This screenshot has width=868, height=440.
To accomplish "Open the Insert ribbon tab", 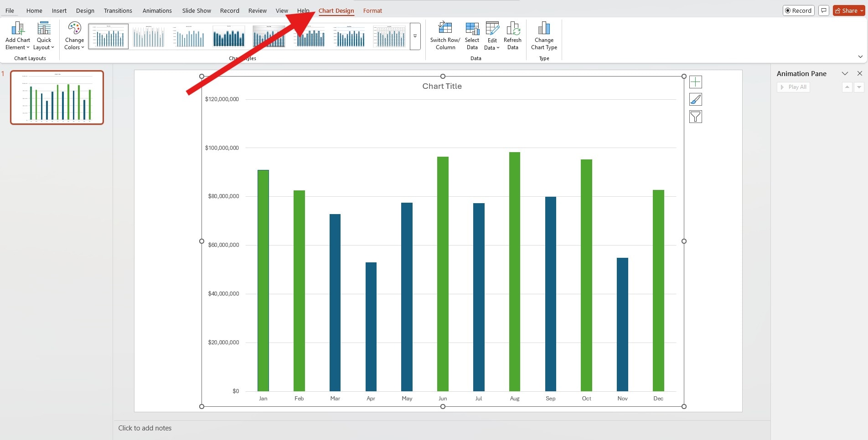I will click(59, 10).
